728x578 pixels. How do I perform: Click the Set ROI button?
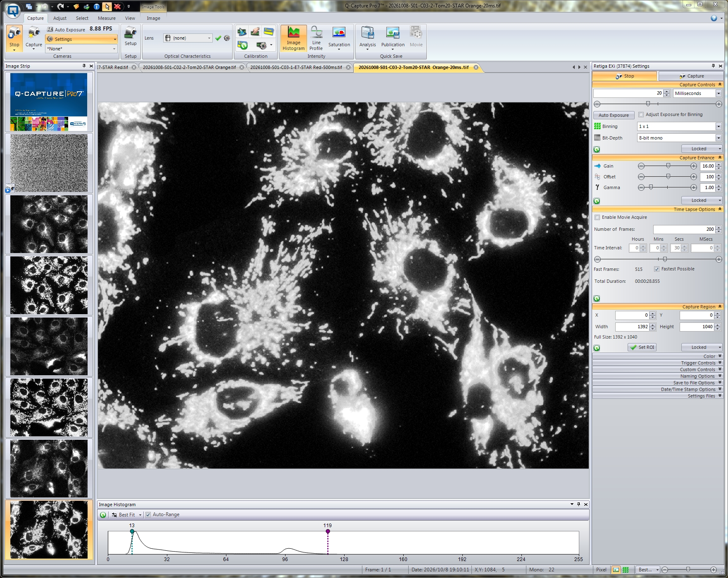642,348
